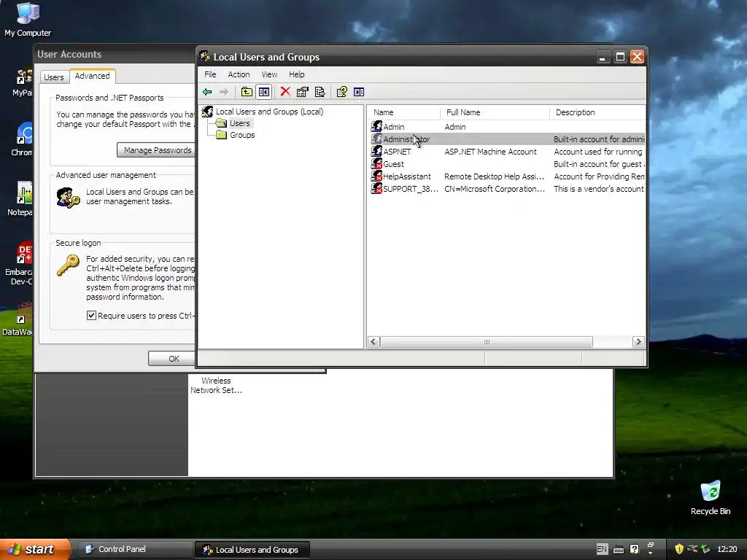Select the Administrator user row
This screenshot has width=747, height=560.
coord(508,139)
